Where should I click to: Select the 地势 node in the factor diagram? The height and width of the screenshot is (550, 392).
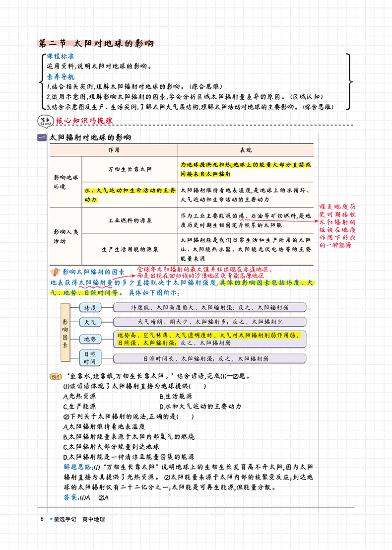pyautogui.click(x=90, y=339)
